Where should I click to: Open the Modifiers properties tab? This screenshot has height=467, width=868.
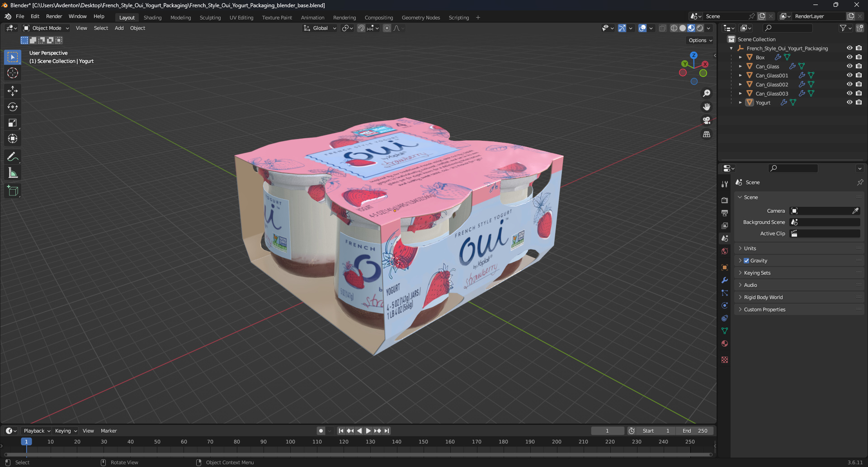click(x=725, y=280)
